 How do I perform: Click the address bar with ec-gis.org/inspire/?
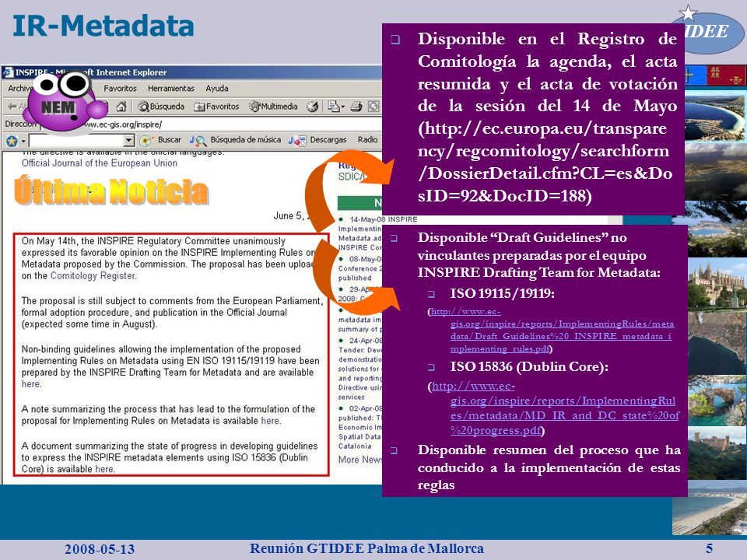point(209,124)
